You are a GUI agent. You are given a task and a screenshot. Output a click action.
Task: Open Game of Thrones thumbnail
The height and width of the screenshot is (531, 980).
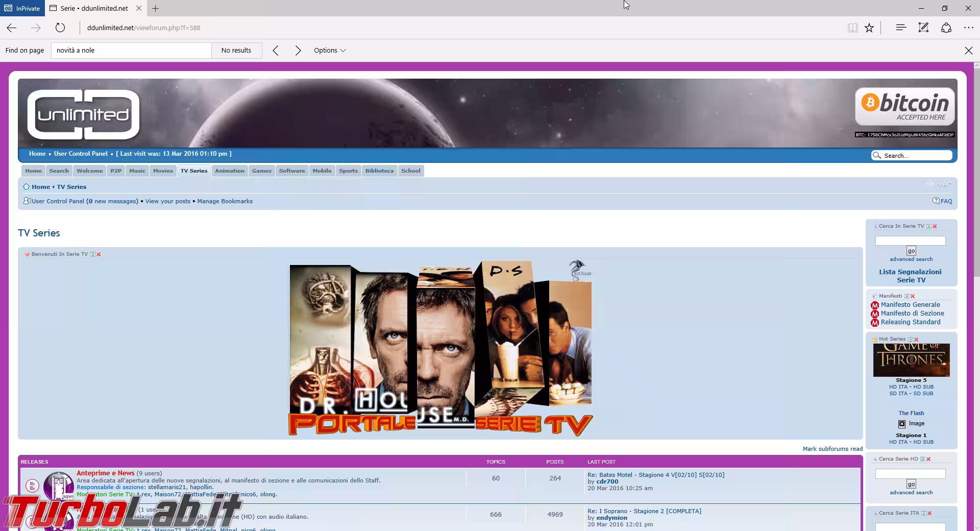[x=911, y=360]
